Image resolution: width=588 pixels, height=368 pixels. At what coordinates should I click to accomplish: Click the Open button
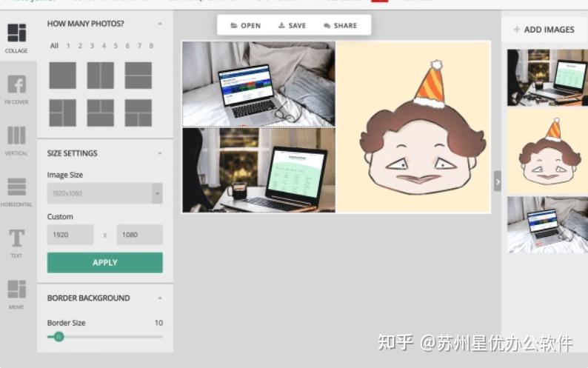(x=246, y=25)
